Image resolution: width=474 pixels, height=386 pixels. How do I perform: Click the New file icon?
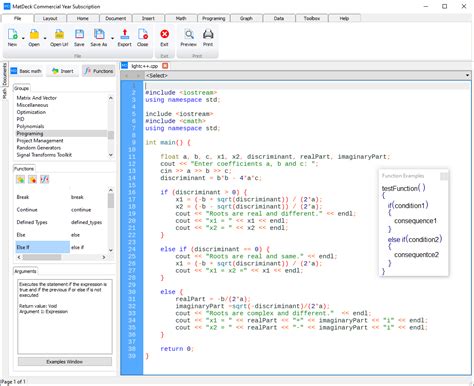13,34
